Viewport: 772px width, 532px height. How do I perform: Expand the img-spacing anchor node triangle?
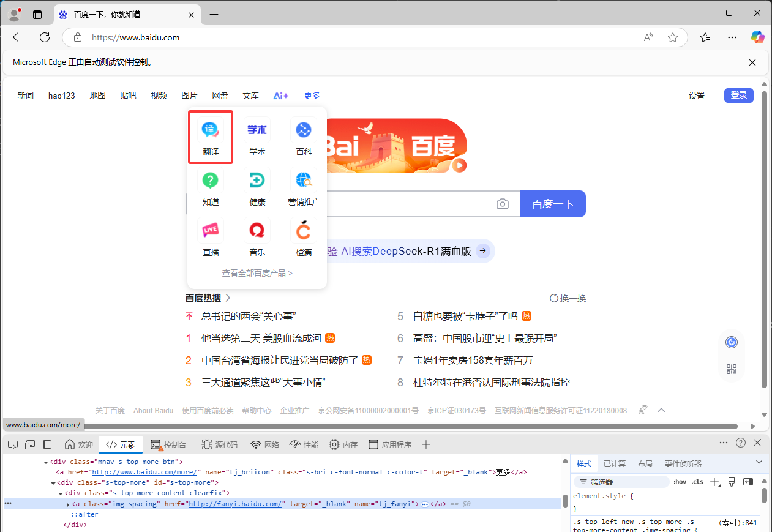coord(68,504)
